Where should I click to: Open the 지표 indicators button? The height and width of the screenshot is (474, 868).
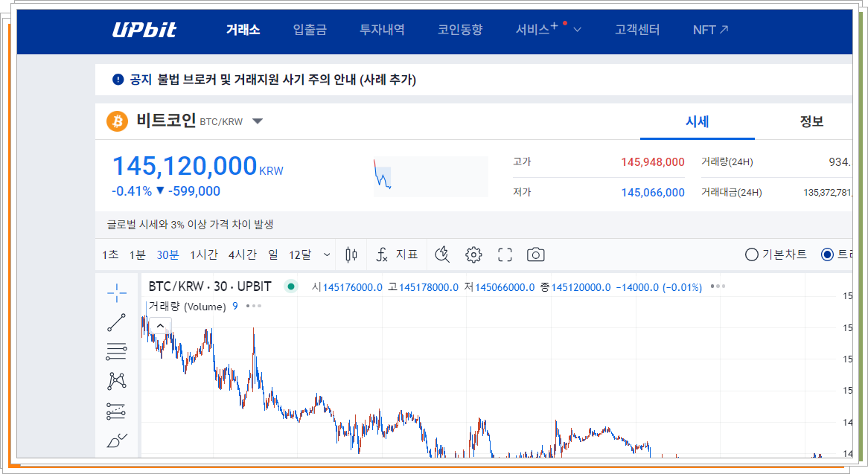pyautogui.click(x=407, y=254)
